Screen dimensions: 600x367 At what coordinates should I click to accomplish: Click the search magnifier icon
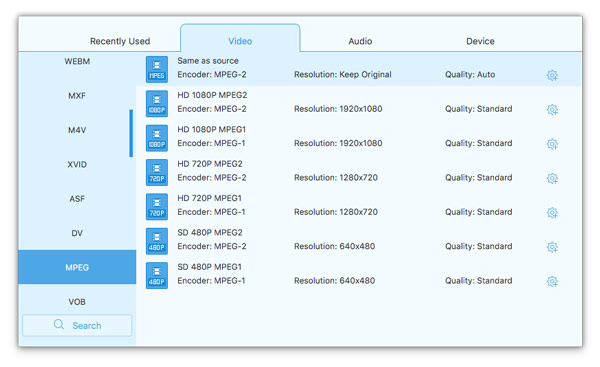tap(59, 325)
